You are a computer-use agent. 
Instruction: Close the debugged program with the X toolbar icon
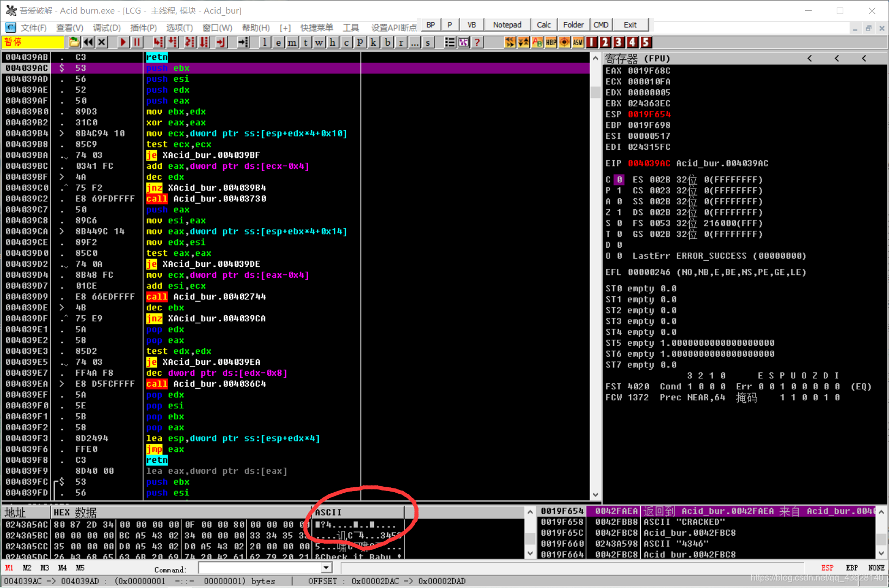[x=102, y=42]
